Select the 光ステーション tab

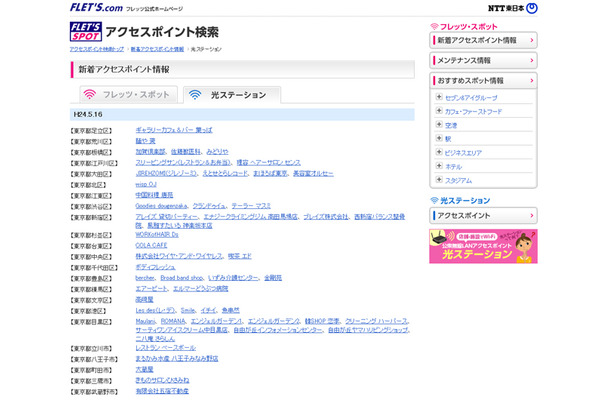pos(232,95)
